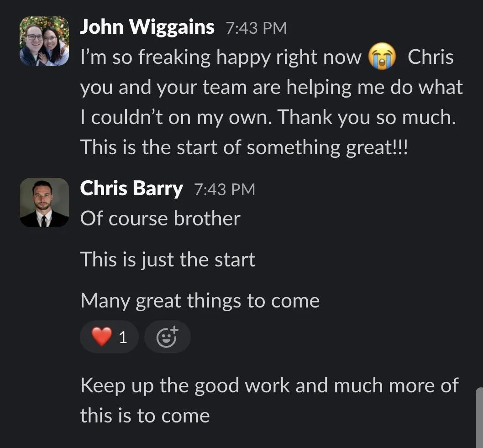Select the message 'Of course brother'
The image size is (483, 448).
point(160,219)
